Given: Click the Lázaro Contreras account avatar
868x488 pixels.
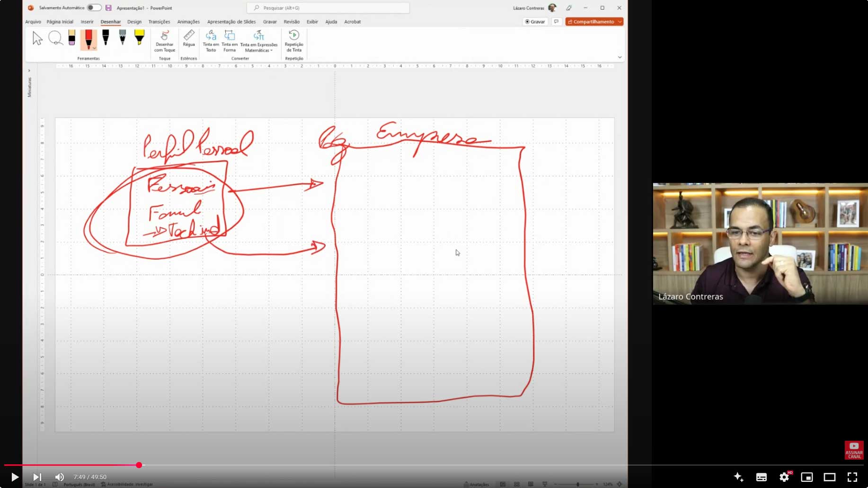Looking at the screenshot, I should [x=552, y=8].
